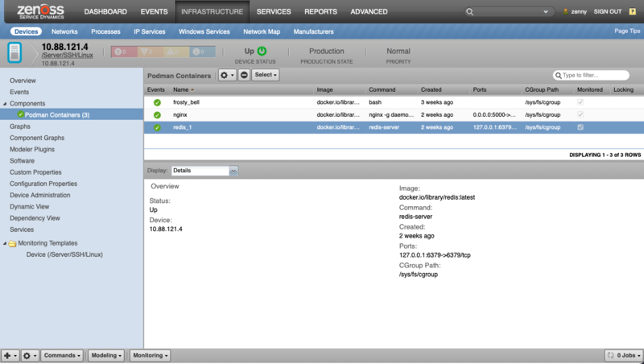Open Overview in the left navigation
The width and height of the screenshot is (644, 364).
(23, 81)
